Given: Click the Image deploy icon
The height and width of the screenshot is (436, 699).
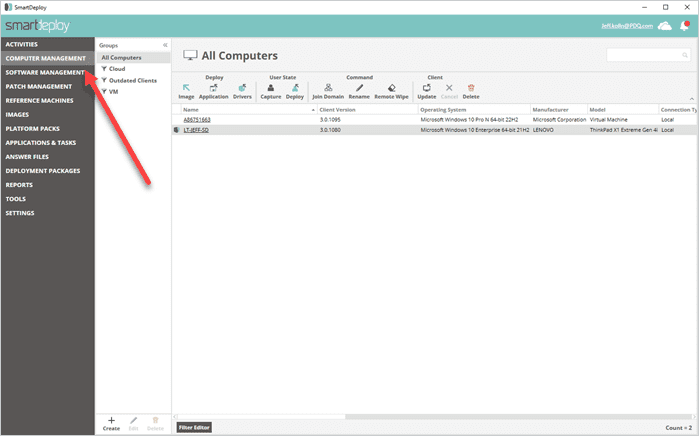Looking at the screenshot, I should tap(186, 88).
